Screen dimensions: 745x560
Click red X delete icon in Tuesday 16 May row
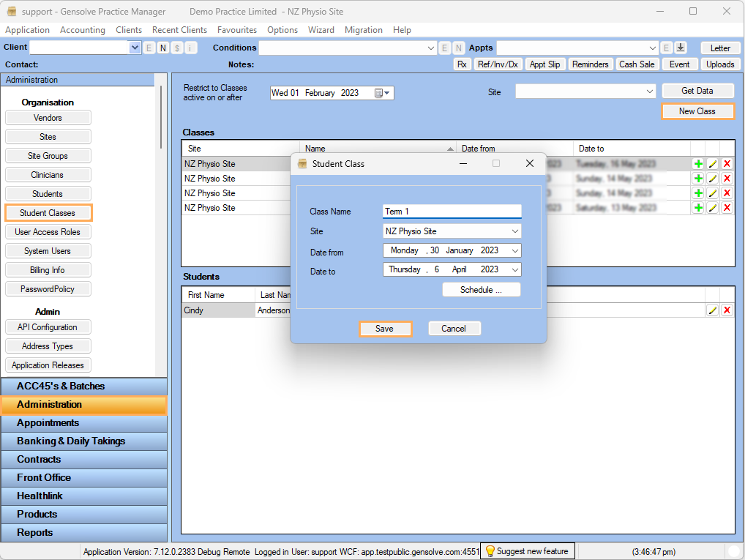click(x=727, y=164)
